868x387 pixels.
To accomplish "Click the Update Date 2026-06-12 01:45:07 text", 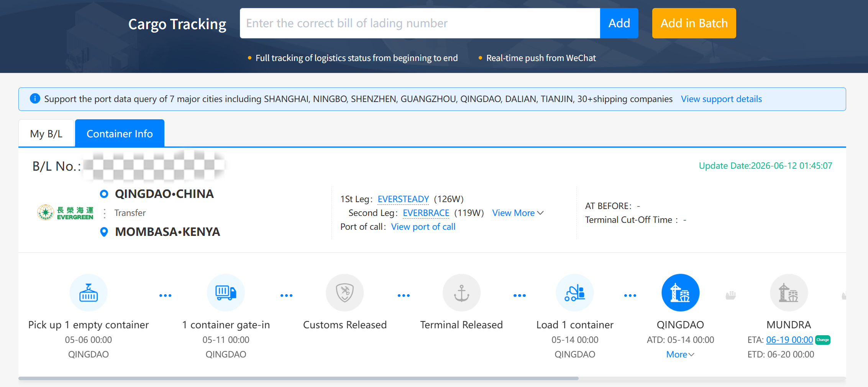I will (765, 166).
